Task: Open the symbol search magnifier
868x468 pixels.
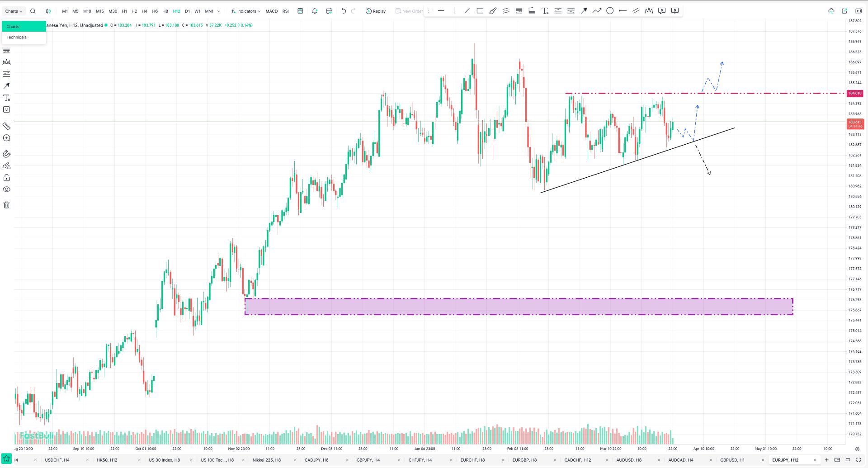Action: tap(33, 11)
